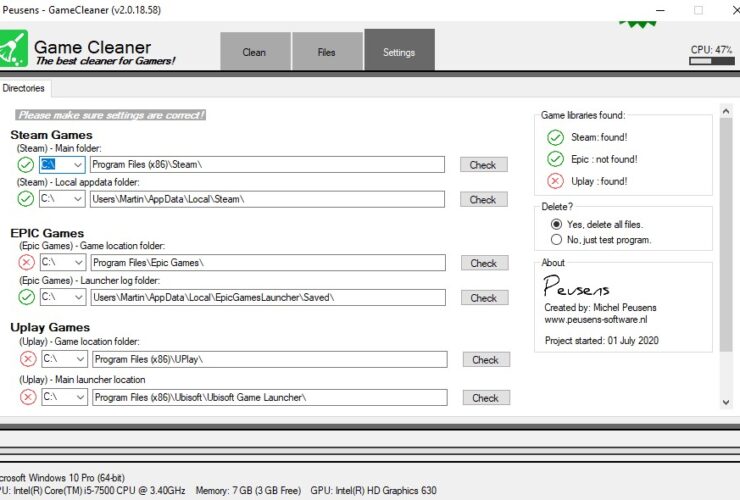740x500 pixels.
Task: Click the scroll down arrow of vertical scrollbar
Action: tap(726, 402)
